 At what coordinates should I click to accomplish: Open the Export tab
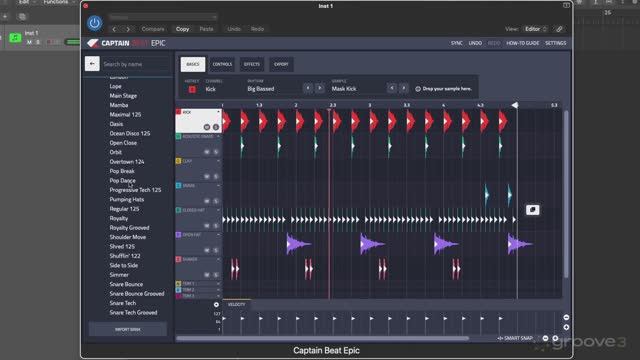pyautogui.click(x=281, y=64)
